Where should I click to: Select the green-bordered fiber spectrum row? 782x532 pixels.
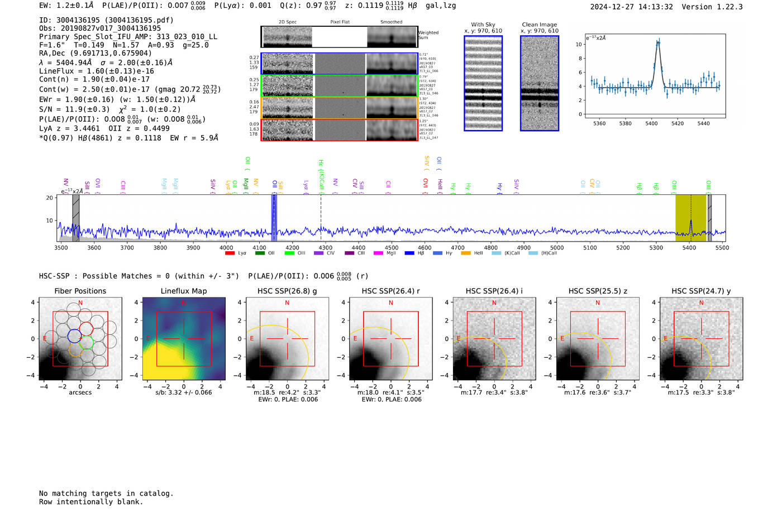tap(340, 86)
